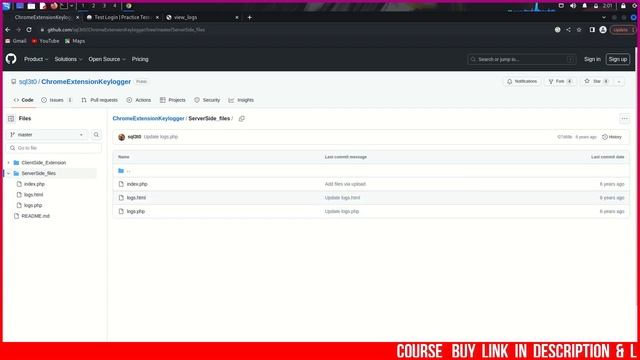The image size is (640, 360).
Task: Expand the Product menu
Action: pyautogui.click(x=36, y=59)
